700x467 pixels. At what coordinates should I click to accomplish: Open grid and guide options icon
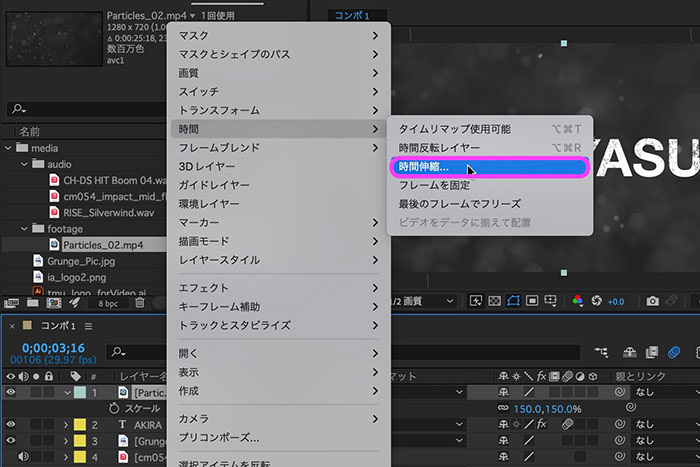[x=551, y=301]
